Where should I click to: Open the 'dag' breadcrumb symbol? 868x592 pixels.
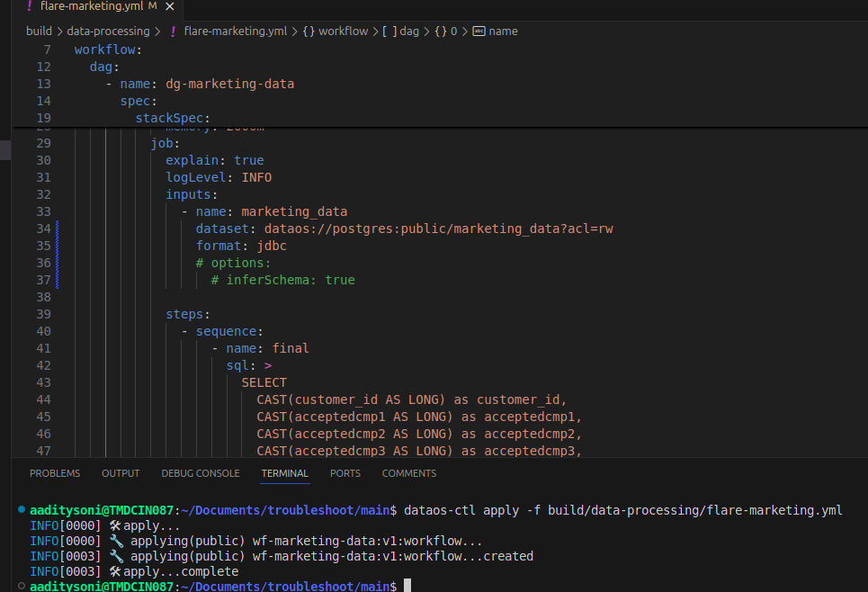pyautogui.click(x=409, y=31)
